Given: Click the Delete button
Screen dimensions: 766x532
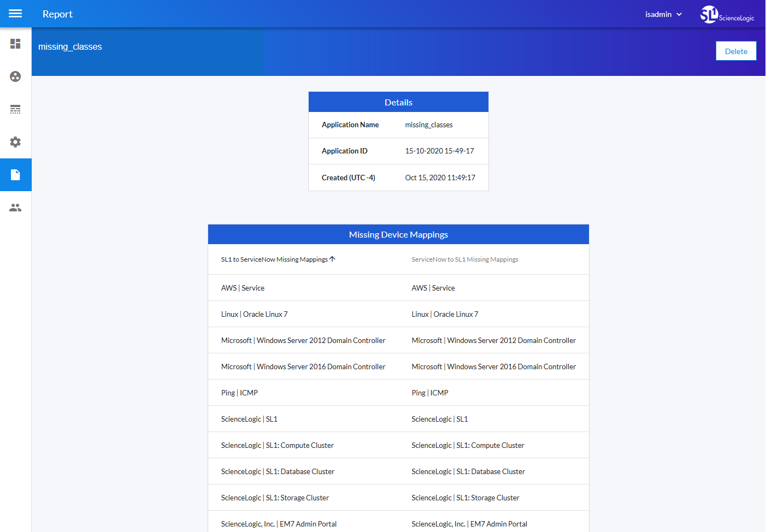Looking at the screenshot, I should tap(736, 51).
